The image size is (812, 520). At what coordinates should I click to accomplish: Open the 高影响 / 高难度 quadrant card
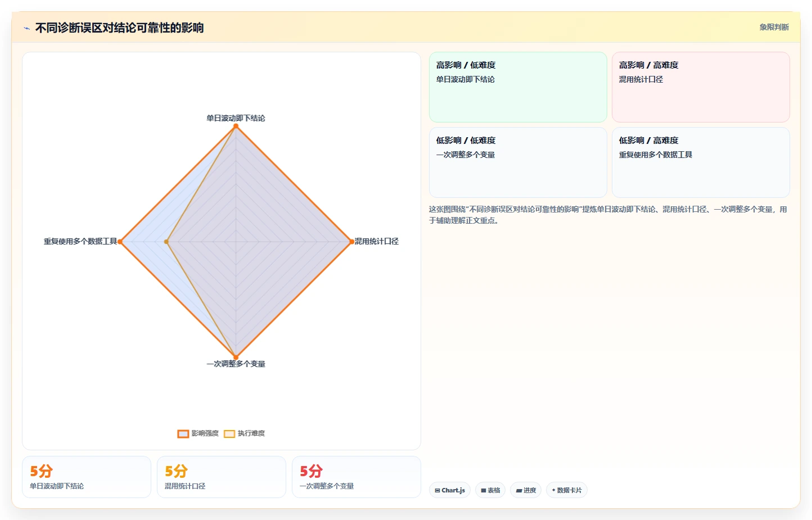(x=701, y=87)
